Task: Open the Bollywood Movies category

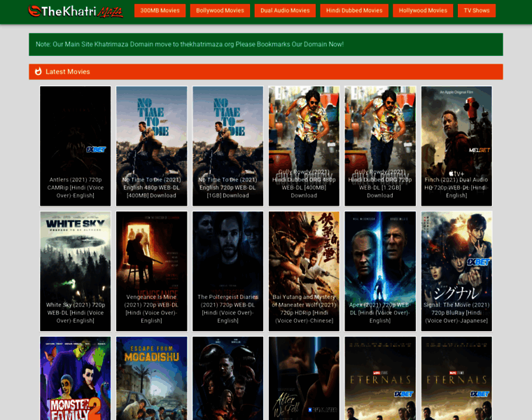Action: [x=220, y=10]
